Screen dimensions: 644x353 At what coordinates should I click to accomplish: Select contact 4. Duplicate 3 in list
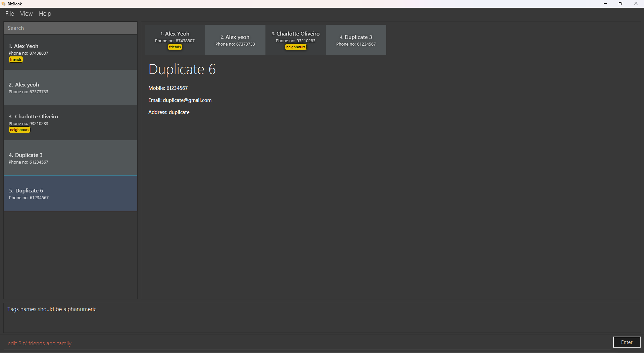pyautogui.click(x=70, y=158)
